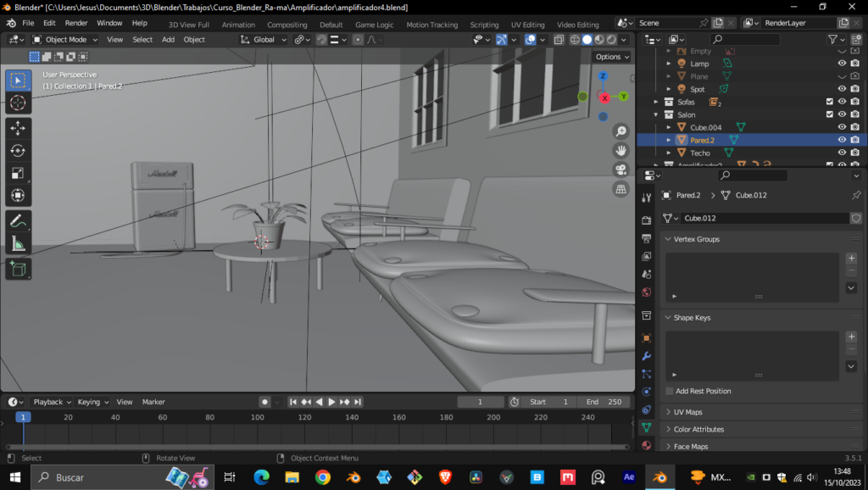
Task: Open the Object Mode dropdown
Action: point(64,40)
